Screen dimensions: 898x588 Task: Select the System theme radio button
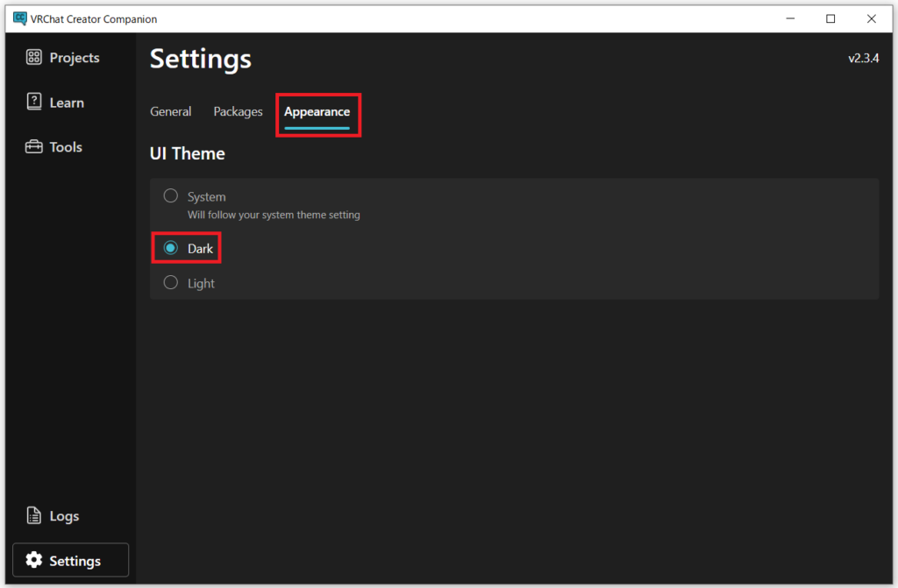(x=171, y=195)
